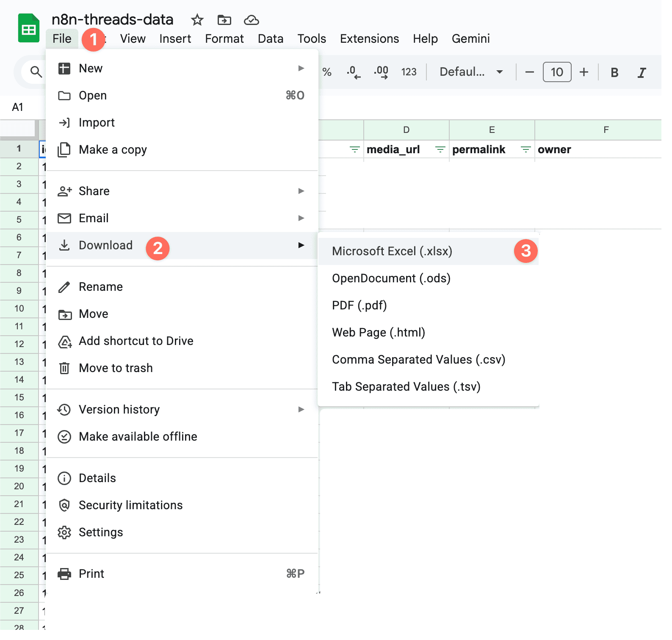
Task: Increase decimal places button
Action: 381,72
